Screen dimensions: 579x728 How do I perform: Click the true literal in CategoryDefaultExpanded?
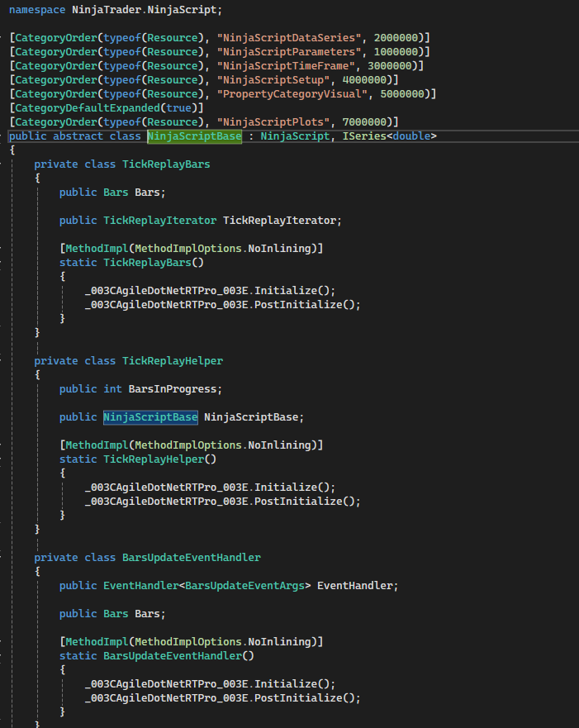[x=179, y=107]
